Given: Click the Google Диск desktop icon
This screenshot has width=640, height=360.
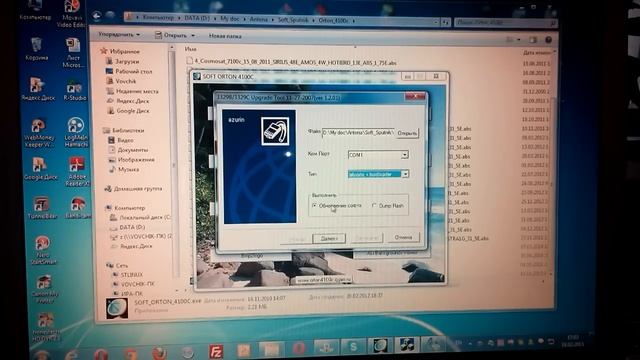Looking at the screenshot, I should [x=40, y=169].
